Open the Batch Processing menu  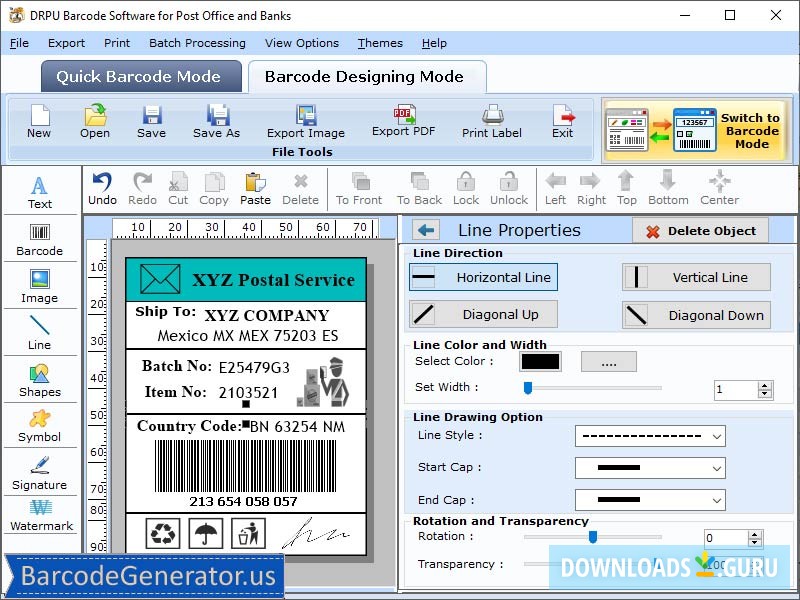pos(197,43)
